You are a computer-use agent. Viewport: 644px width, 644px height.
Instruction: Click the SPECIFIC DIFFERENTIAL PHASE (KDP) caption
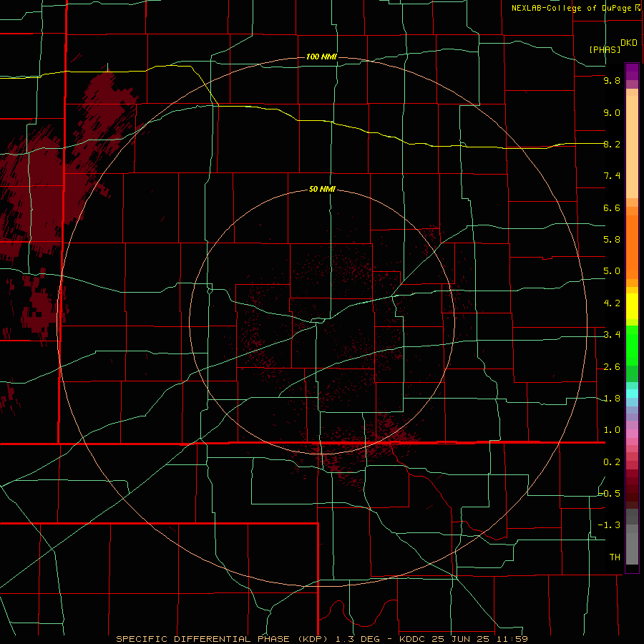click(224, 639)
